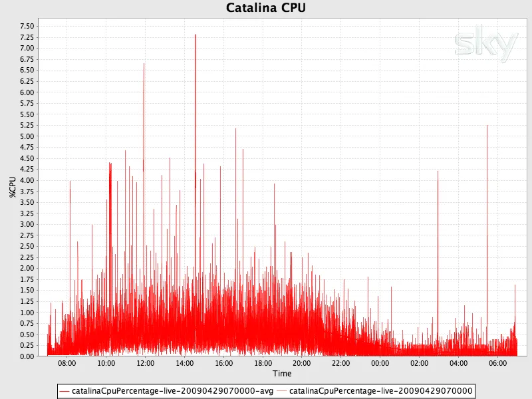Image resolution: width=532 pixels, height=399 pixels.
Task: Select the 5.50 y-axis tick label
Action: pyautogui.click(x=27, y=114)
